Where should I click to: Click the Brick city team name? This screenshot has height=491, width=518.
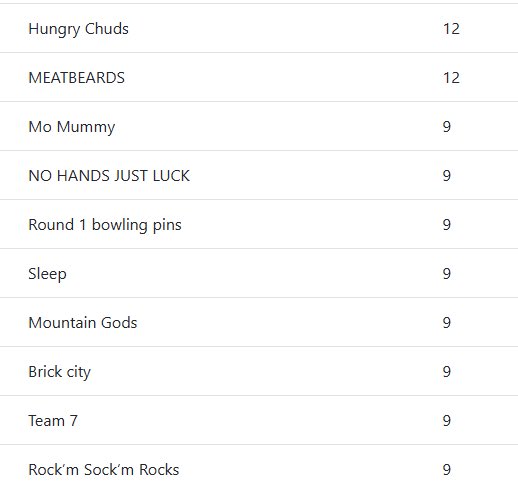click(59, 372)
